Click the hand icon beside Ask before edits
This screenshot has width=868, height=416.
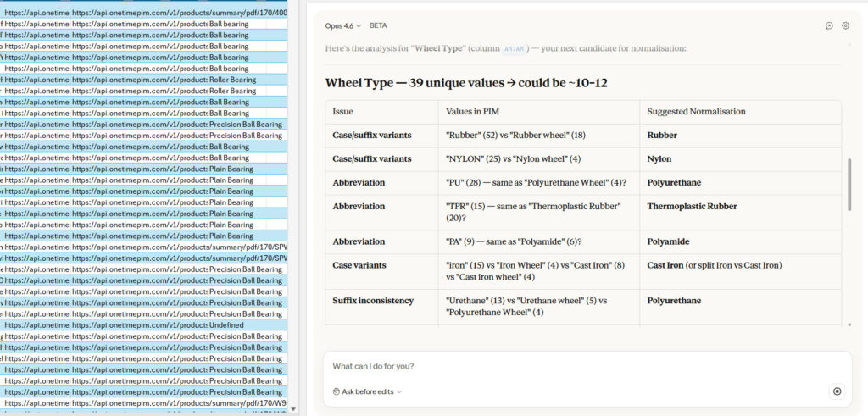(337, 391)
